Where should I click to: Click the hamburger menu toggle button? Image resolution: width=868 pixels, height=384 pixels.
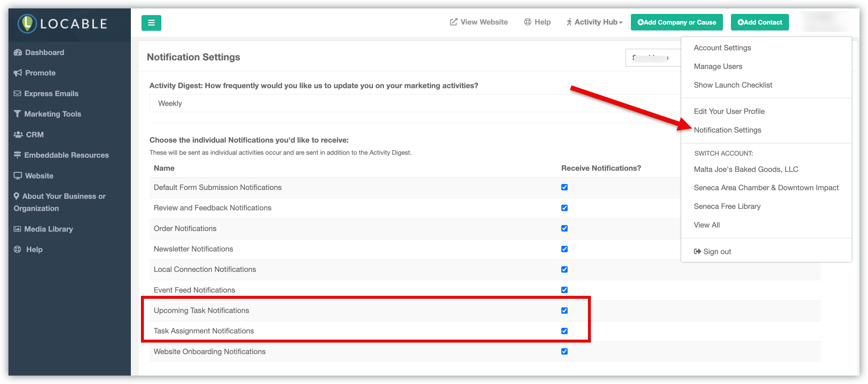coord(151,23)
